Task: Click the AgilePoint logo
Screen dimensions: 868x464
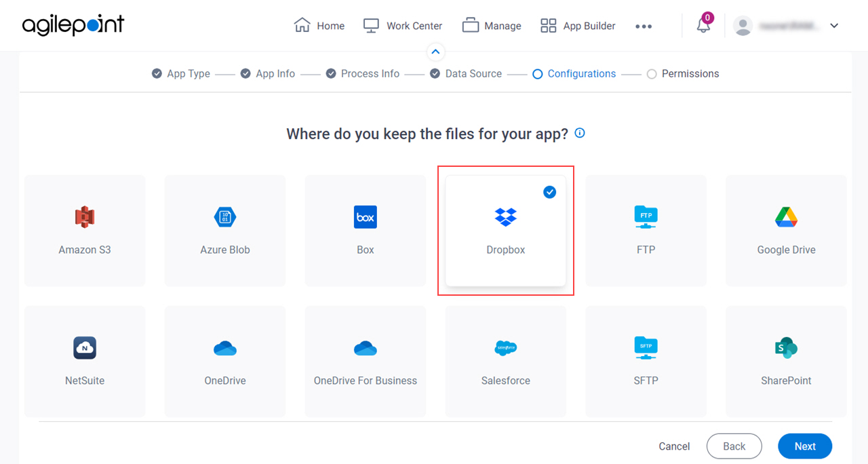Action: click(x=73, y=25)
